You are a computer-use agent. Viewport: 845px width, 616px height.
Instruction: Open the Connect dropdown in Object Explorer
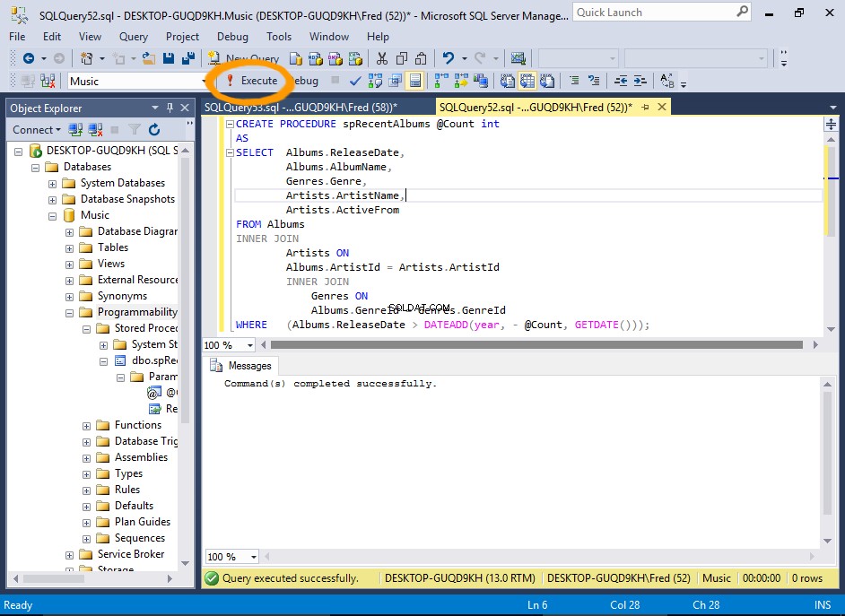(36, 129)
